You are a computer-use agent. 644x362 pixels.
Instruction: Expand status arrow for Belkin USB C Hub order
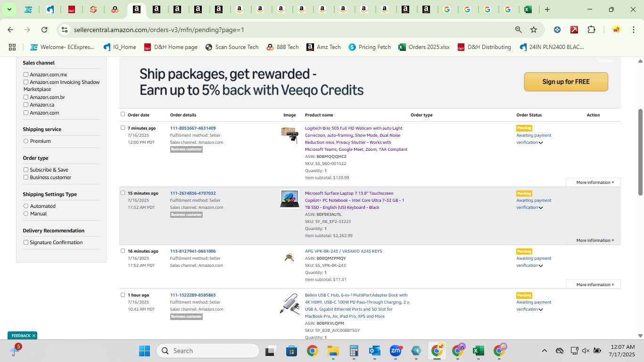541,309
